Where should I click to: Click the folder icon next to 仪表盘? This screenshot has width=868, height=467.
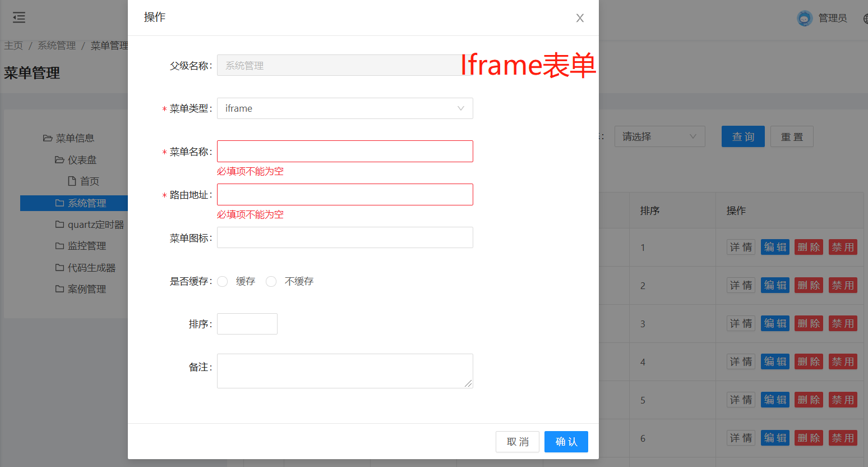pyautogui.click(x=59, y=160)
